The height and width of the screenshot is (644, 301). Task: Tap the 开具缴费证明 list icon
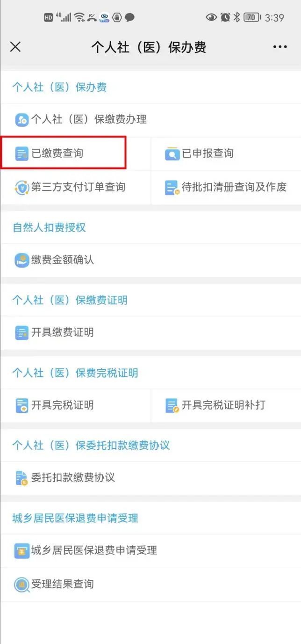[21, 333]
